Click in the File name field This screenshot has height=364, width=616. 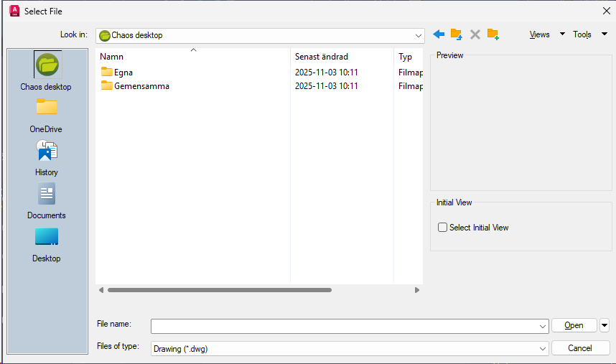coord(345,326)
